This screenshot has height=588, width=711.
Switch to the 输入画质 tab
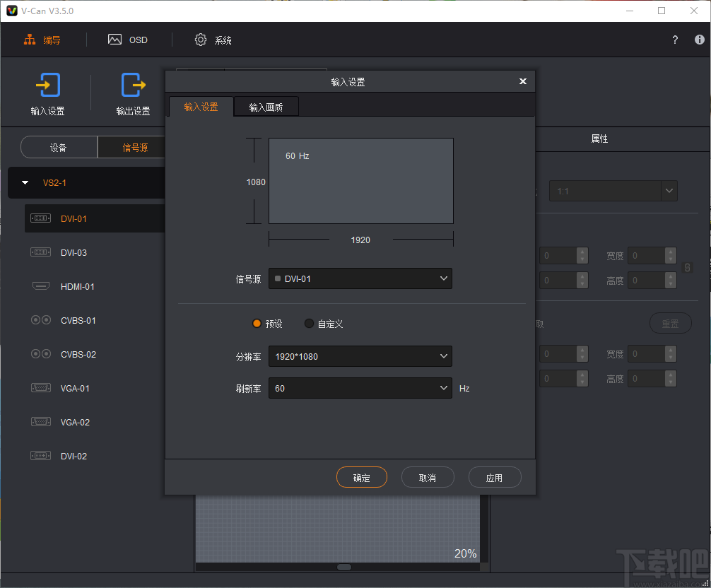click(266, 107)
